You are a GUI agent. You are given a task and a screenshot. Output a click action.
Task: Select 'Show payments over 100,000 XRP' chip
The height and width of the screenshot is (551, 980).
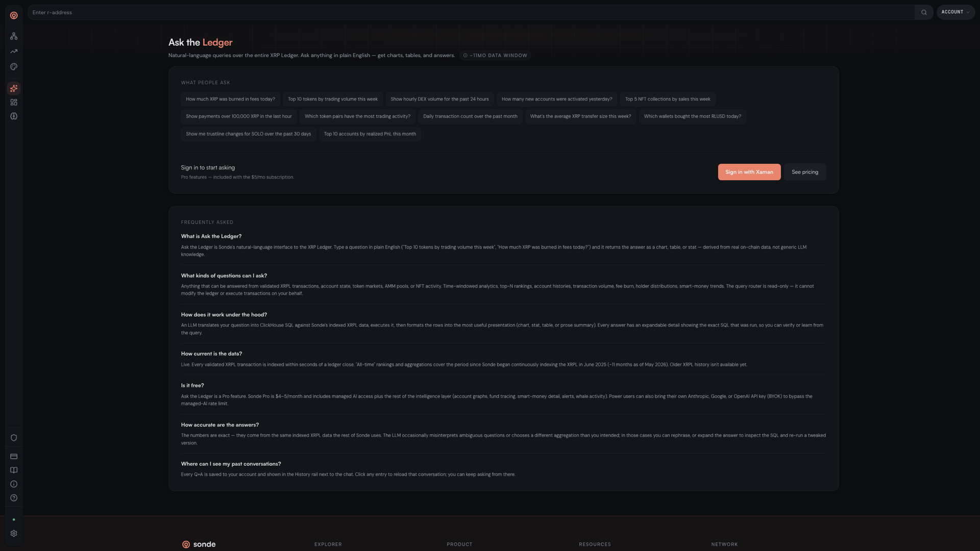[239, 116]
